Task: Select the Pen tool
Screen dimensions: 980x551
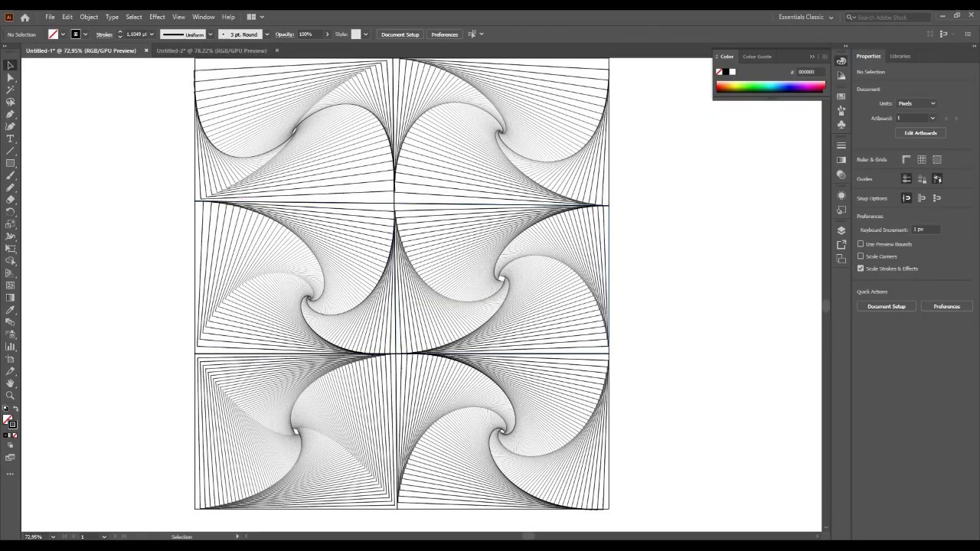Action: point(11,114)
